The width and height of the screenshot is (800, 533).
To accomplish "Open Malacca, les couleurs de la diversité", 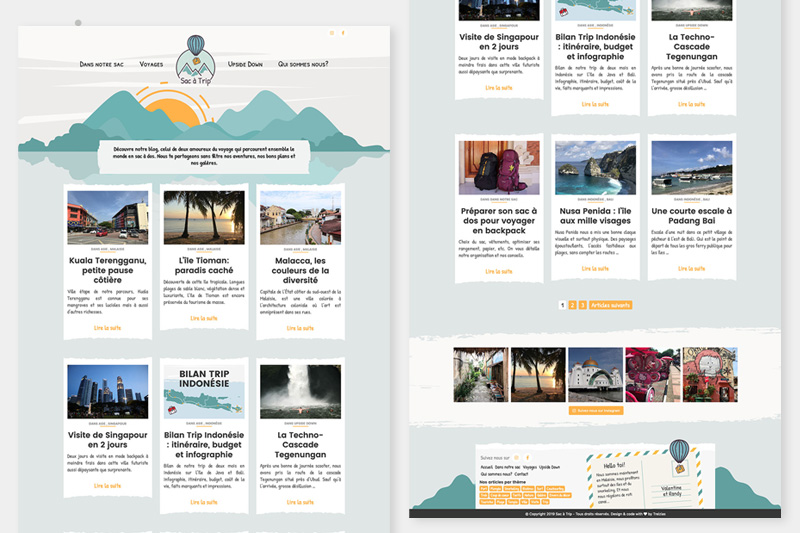I will click(x=301, y=270).
